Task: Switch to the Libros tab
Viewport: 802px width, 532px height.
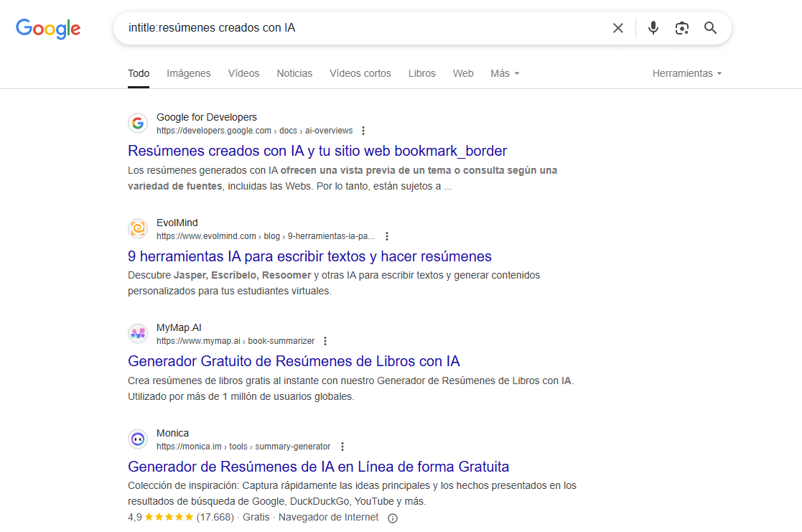Action: click(422, 73)
